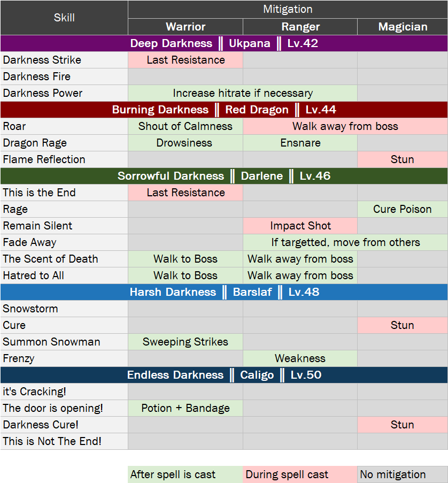The image size is (448, 483).
Task: Click the Skill column header
Action: coord(64,18)
